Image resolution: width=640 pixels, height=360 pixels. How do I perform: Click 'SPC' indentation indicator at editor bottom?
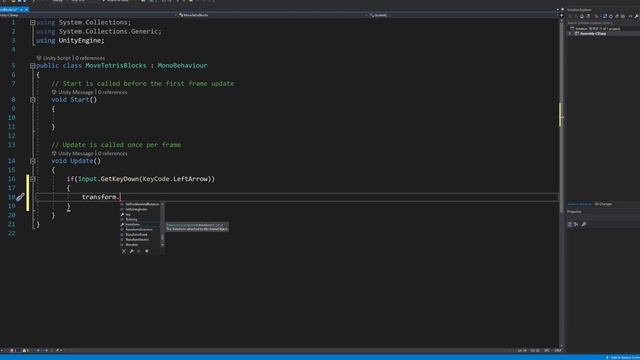coord(547,350)
